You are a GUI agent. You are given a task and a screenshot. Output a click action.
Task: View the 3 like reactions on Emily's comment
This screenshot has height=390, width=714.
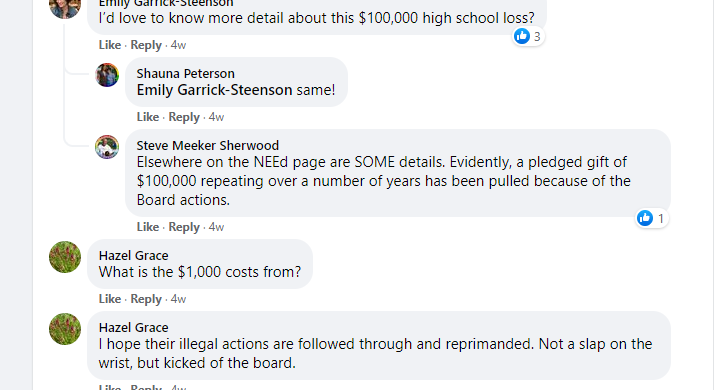528,36
